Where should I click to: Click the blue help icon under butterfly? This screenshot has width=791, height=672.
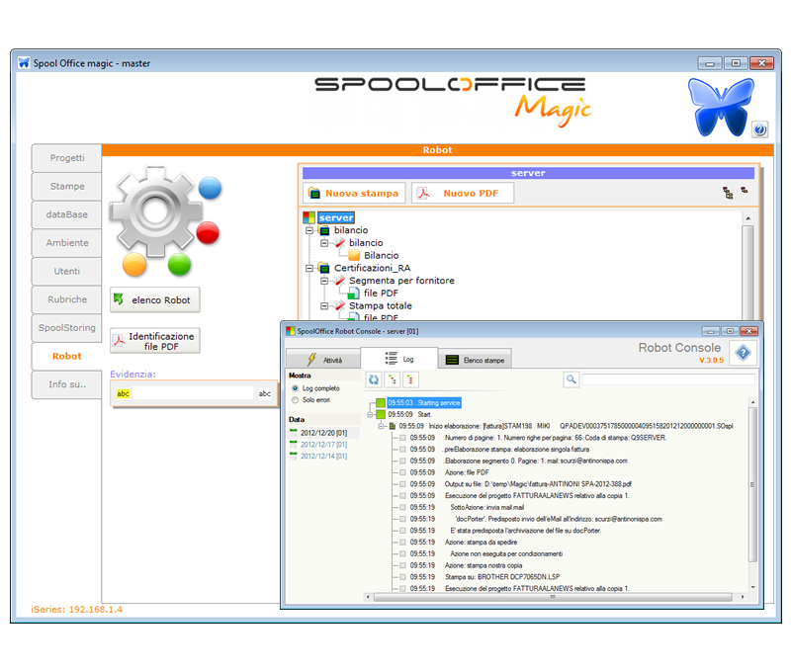coord(759,129)
